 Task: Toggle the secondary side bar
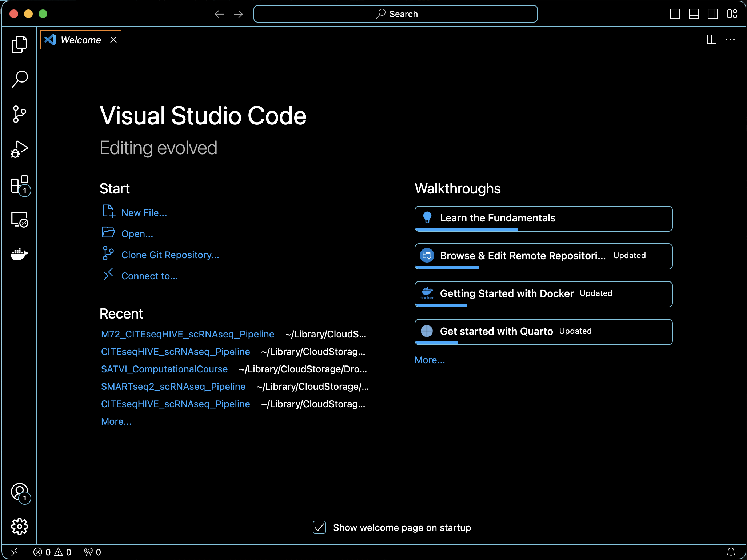(x=713, y=14)
